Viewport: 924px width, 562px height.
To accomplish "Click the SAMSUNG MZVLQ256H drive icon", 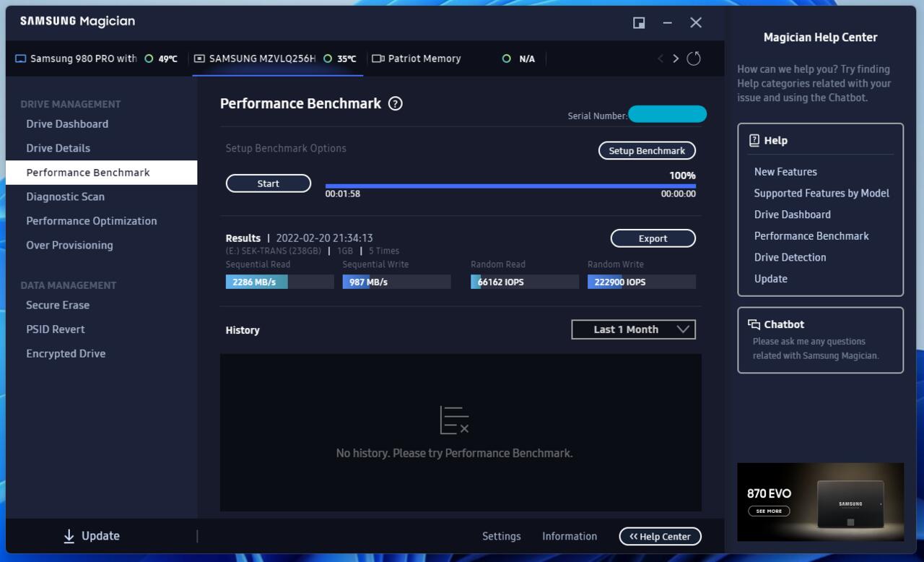I will 199,59.
